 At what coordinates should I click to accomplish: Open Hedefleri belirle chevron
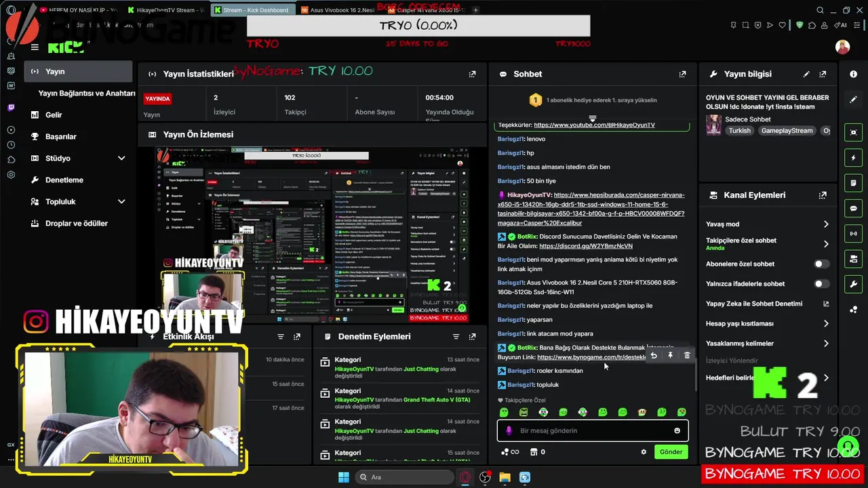tap(826, 378)
